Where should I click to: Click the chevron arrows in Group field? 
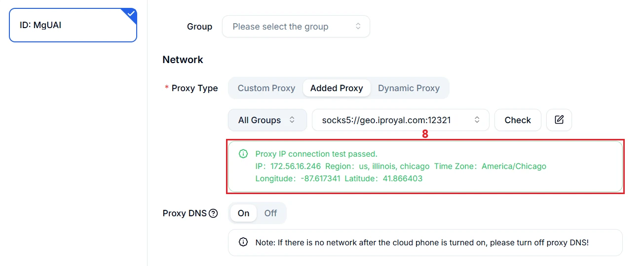click(358, 27)
